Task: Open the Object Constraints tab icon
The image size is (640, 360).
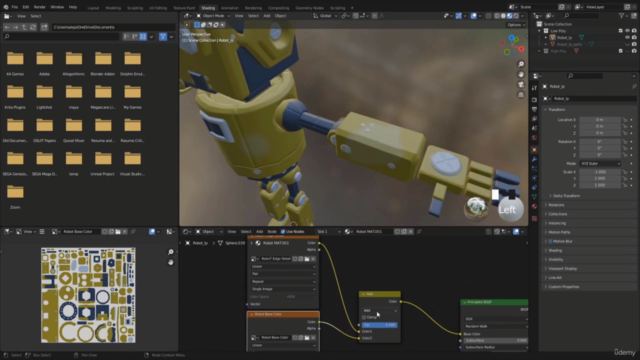Action: 534,187
